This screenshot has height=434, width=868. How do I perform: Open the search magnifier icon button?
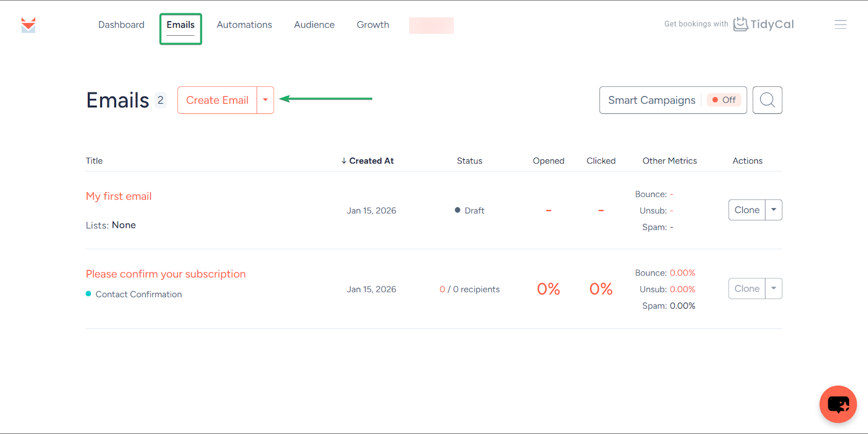(767, 100)
